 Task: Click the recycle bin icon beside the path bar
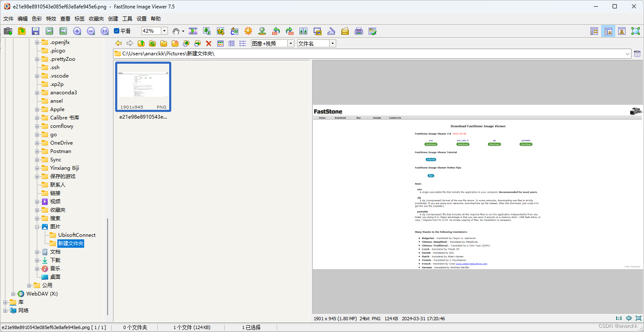(x=637, y=54)
